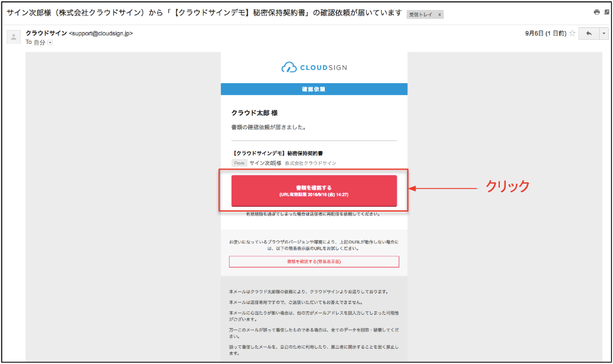
Task: Click 書類を確認する(簡易表示版) link button
Action: pyautogui.click(x=314, y=262)
